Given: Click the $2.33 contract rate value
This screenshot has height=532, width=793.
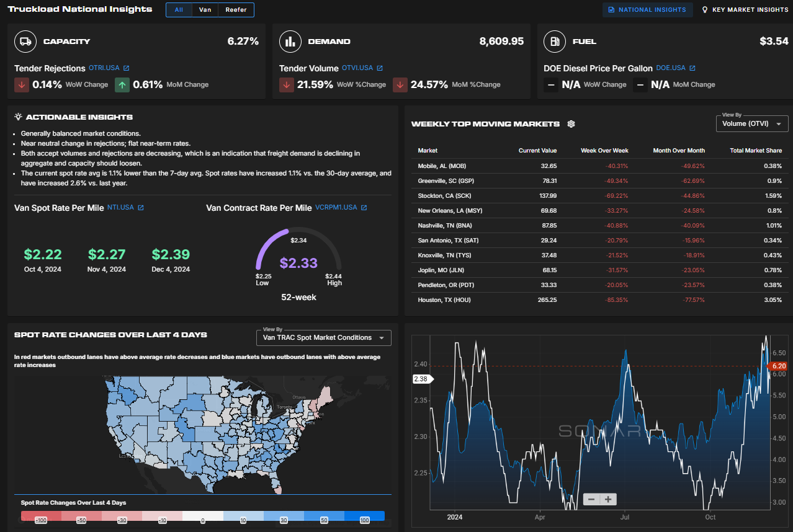Looking at the screenshot, I should 298,263.
